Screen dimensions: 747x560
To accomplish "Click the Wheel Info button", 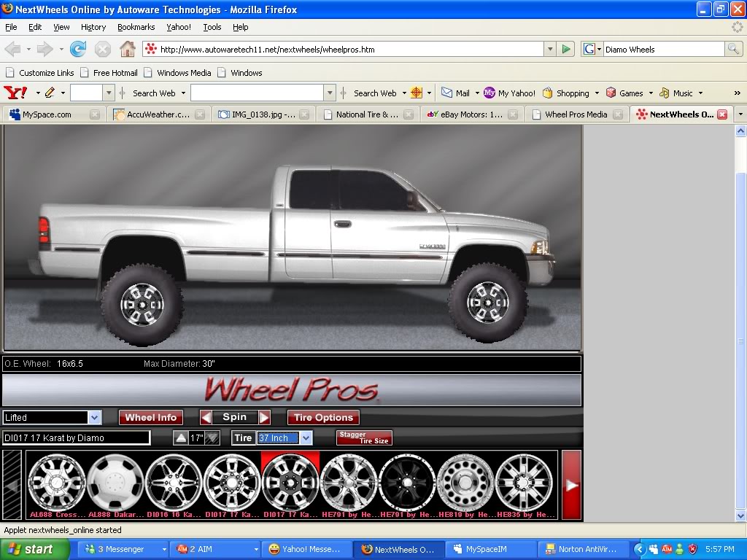I will (151, 417).
